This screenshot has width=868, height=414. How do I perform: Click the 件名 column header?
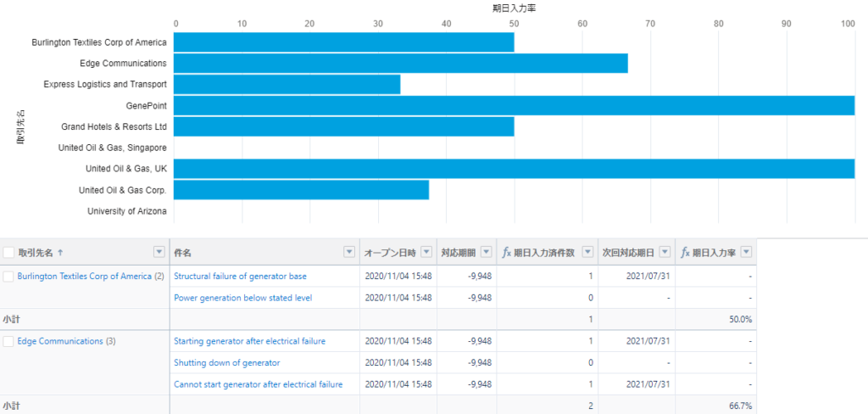coord(264,252)
